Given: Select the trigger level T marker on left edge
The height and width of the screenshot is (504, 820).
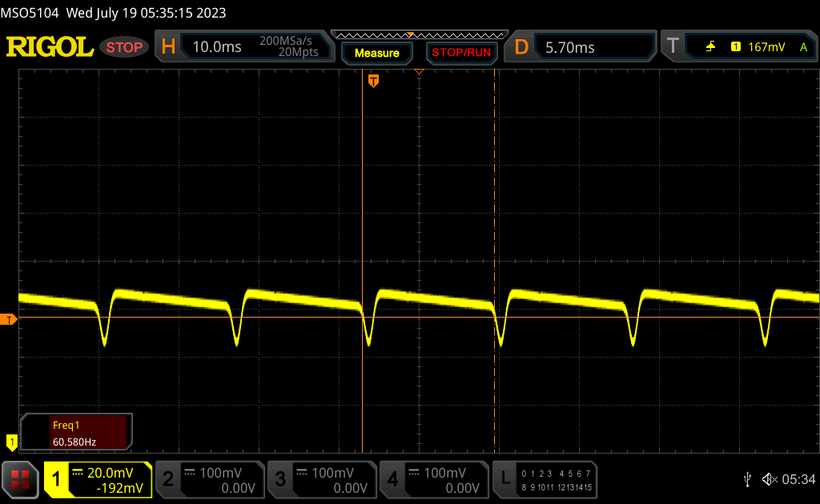Looking at the screenshot, I should coord(8,320).
